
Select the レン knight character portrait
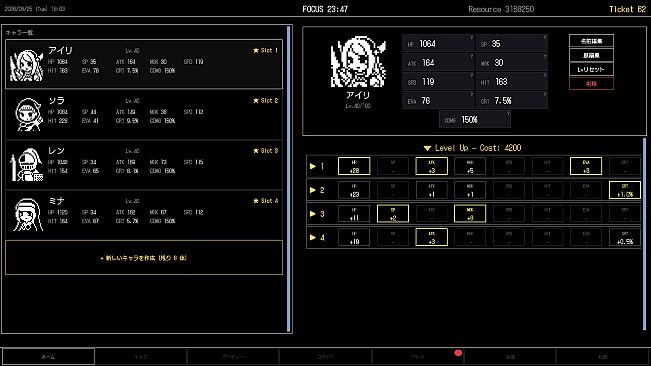(27, 165)
